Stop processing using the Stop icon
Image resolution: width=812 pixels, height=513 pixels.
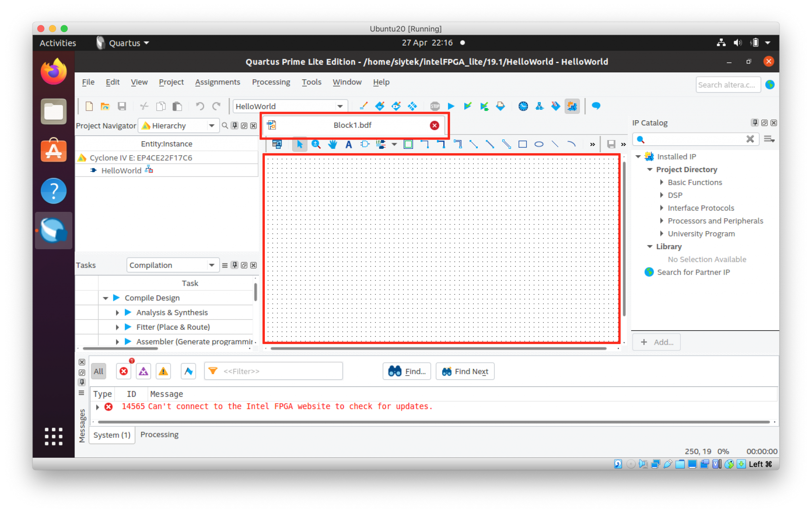[x=435, y=106]
